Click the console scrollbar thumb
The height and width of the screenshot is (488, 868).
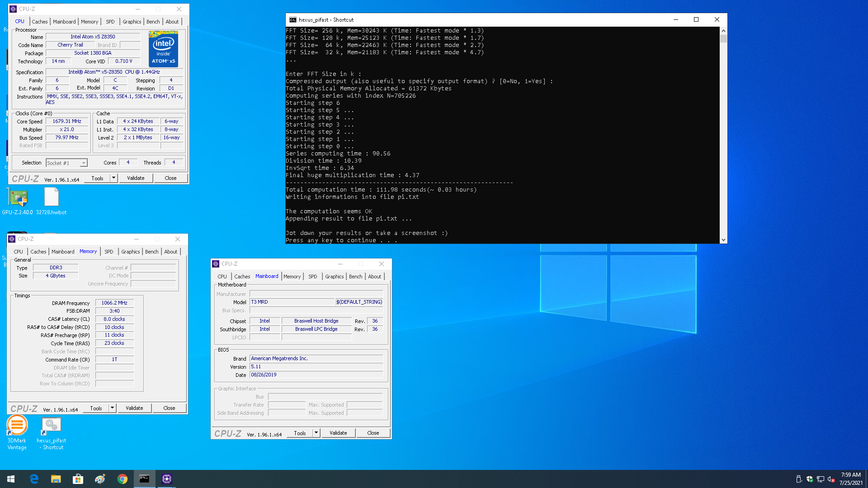(723, 38)
